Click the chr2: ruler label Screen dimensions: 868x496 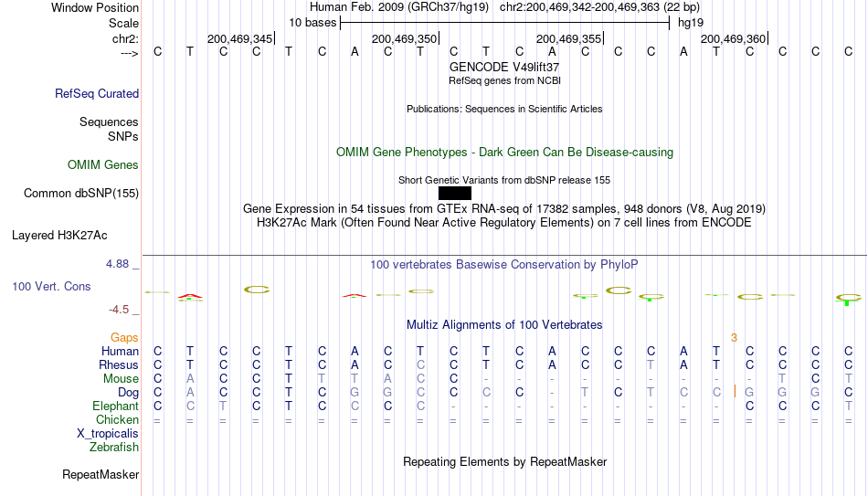tap(125, 38)
